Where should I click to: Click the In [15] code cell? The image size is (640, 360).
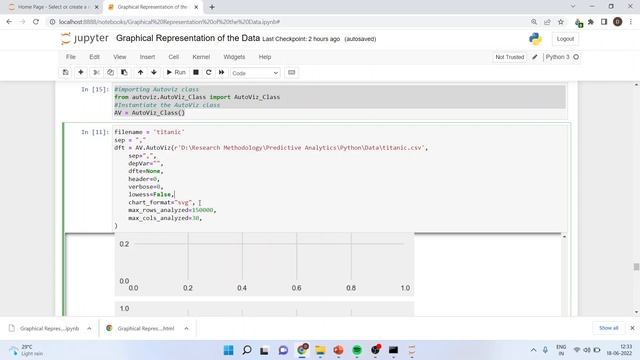point(340,101)
